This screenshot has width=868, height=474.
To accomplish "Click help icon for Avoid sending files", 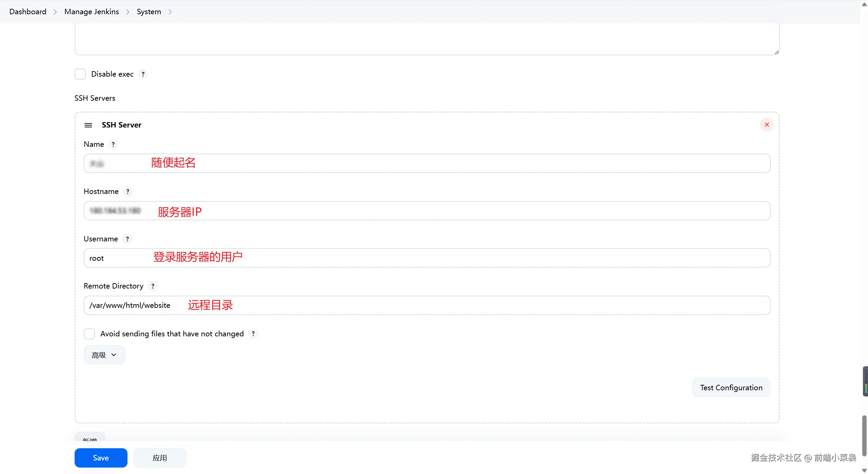I will coord(253,334).
